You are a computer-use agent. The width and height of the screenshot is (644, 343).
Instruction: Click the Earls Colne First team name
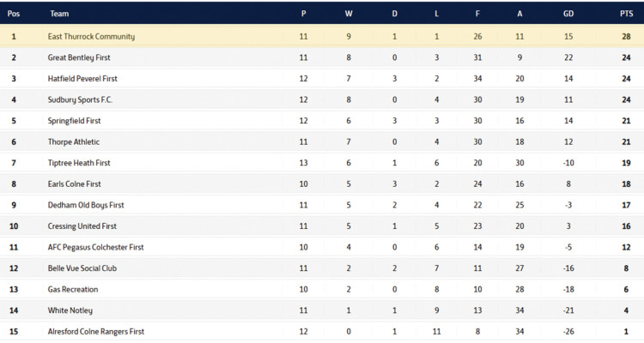click(75, 184)
